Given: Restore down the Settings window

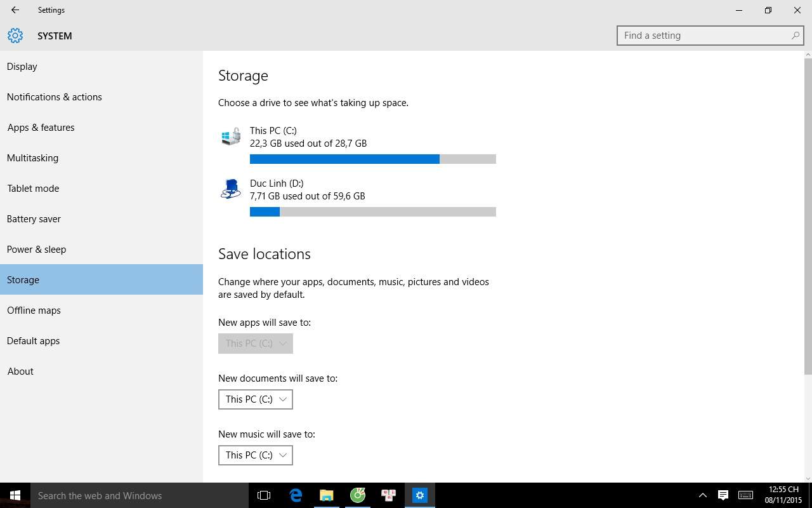Looking at the screenshot, I should pos(768,10).
